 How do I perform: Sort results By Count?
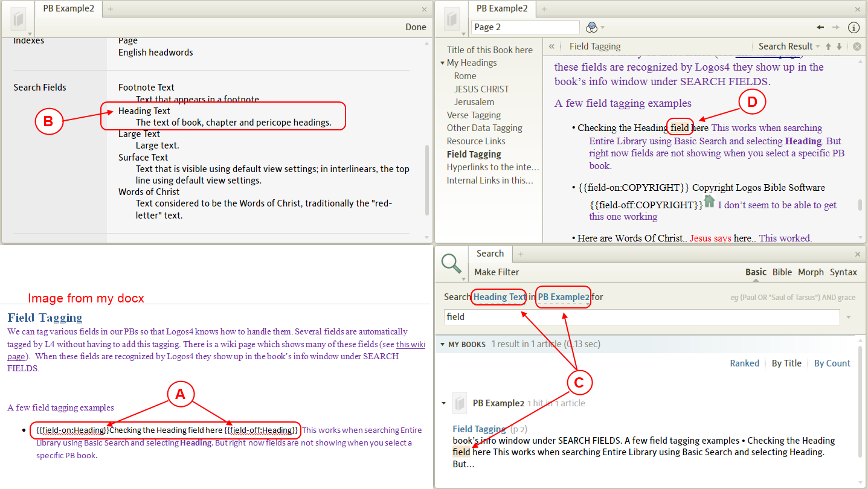point(832,363)
